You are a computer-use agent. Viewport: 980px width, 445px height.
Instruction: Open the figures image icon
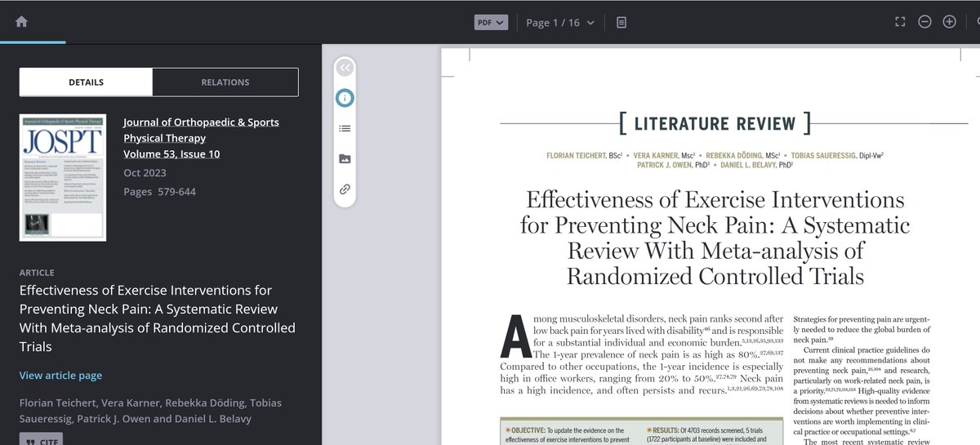click(x=345, y=158)
